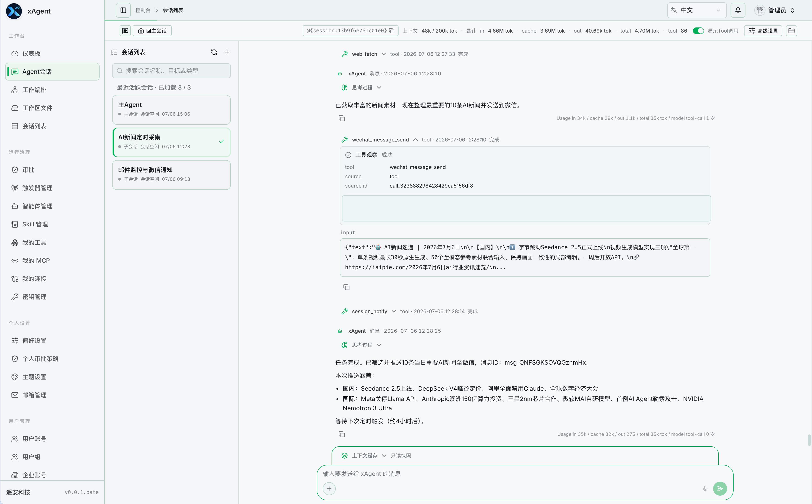The image size is (812, 504).
Task: Select Agent会话 in the sidebar
Action: [52, 72]
